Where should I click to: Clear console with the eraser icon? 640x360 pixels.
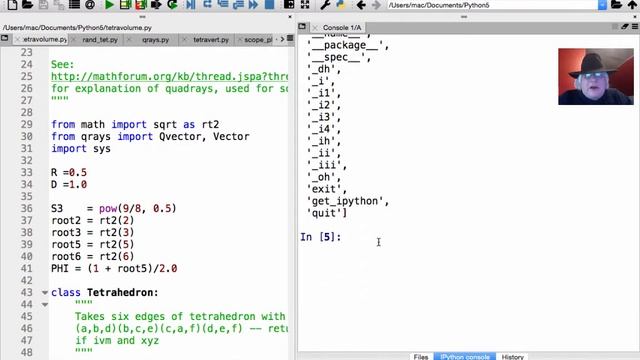625,27
